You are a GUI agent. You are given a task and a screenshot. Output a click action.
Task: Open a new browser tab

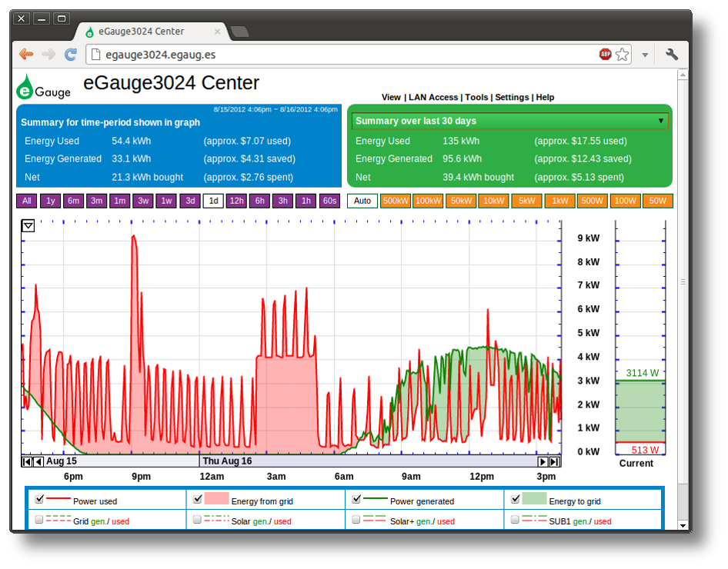(239, 32)
